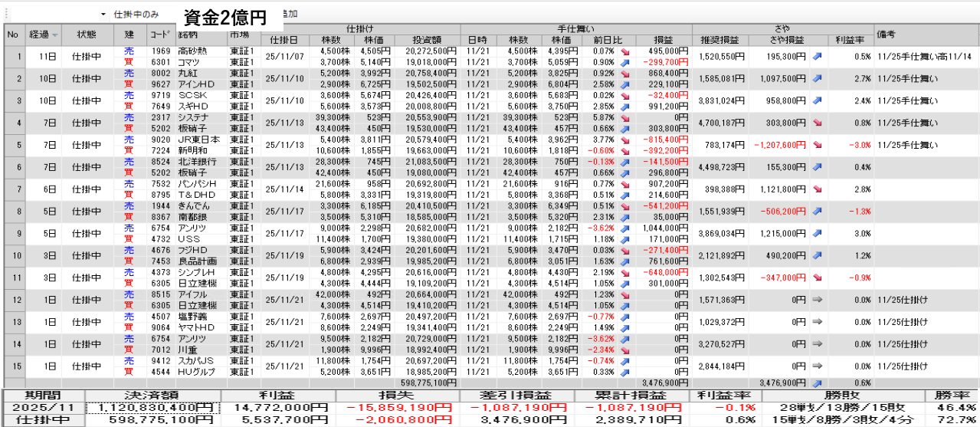Select the 2025/11 period cell in the summary
Viewport: 980px width, 427px height.
42,408
